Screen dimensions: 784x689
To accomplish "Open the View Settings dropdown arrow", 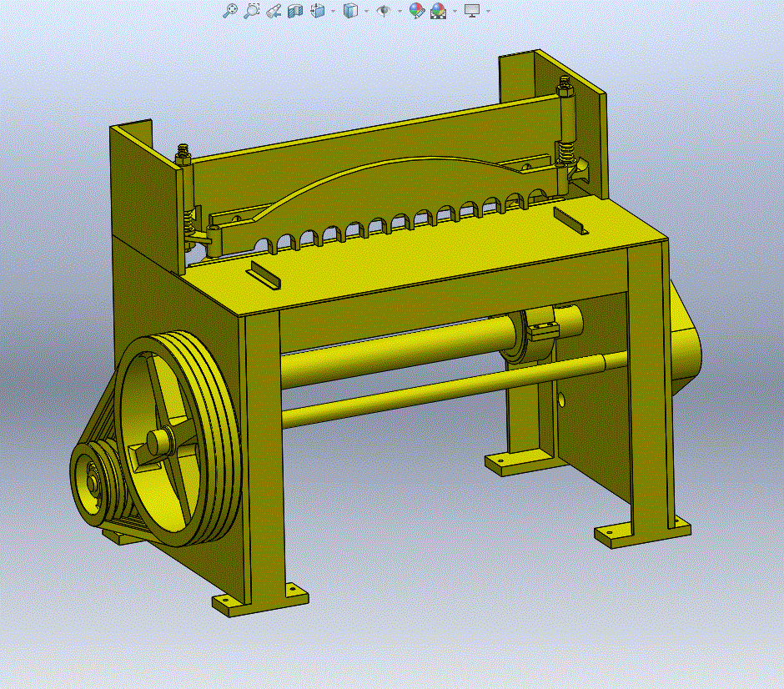I will [488, 11].
